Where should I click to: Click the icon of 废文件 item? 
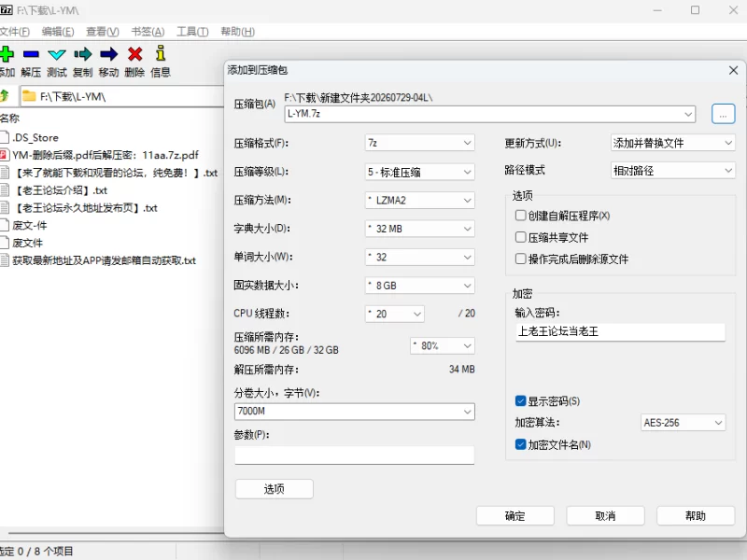pyautogui.click(x=5, y=243)
